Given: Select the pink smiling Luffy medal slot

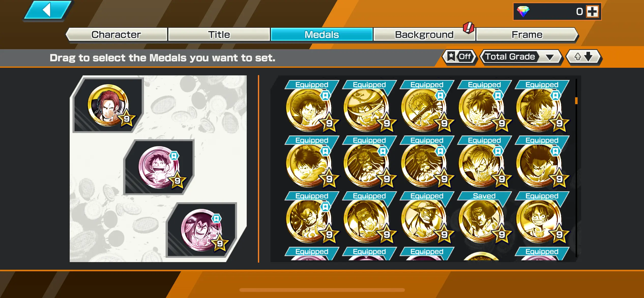Looking at the screenshot, I should coord(159,167).
